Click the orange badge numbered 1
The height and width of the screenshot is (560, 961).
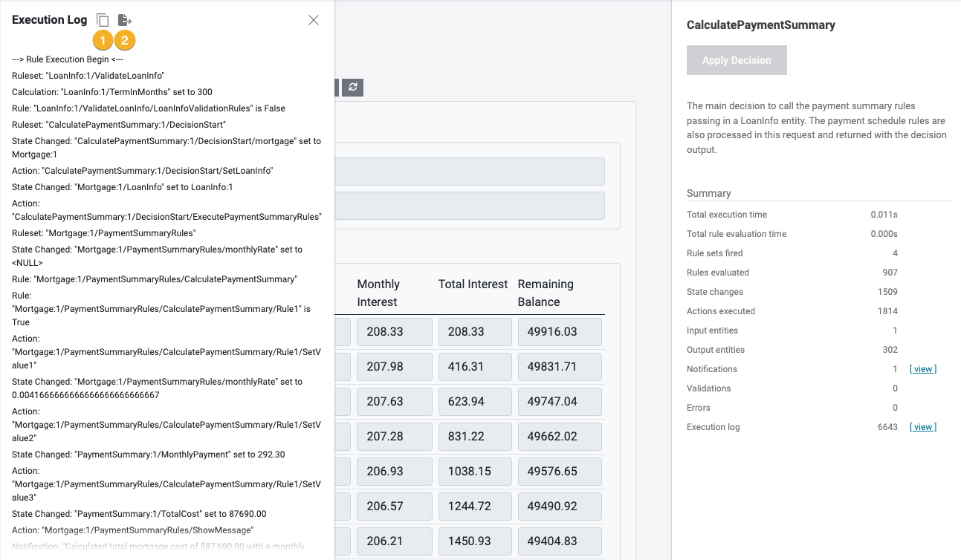point(103,40)
